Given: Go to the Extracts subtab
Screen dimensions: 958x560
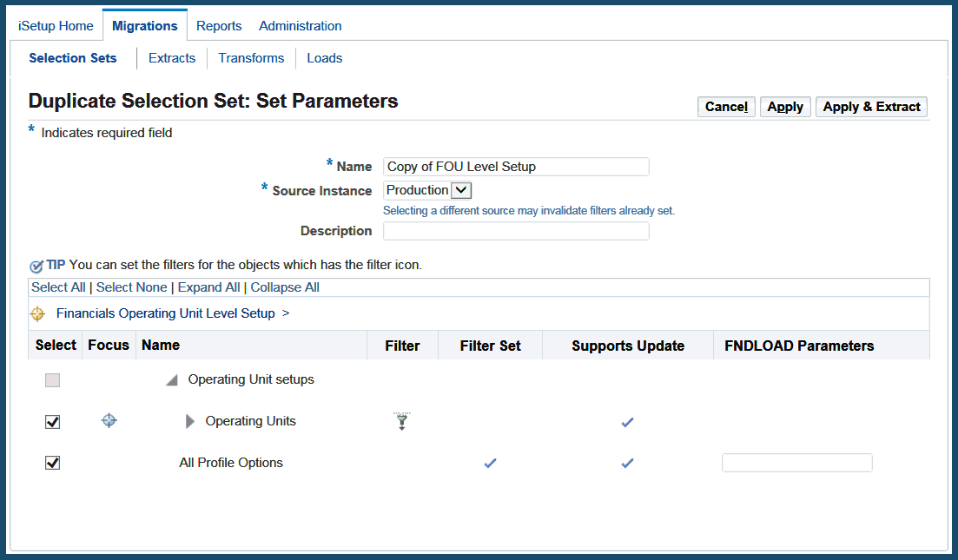Looking at the screenshot, I should click(172, 58).
